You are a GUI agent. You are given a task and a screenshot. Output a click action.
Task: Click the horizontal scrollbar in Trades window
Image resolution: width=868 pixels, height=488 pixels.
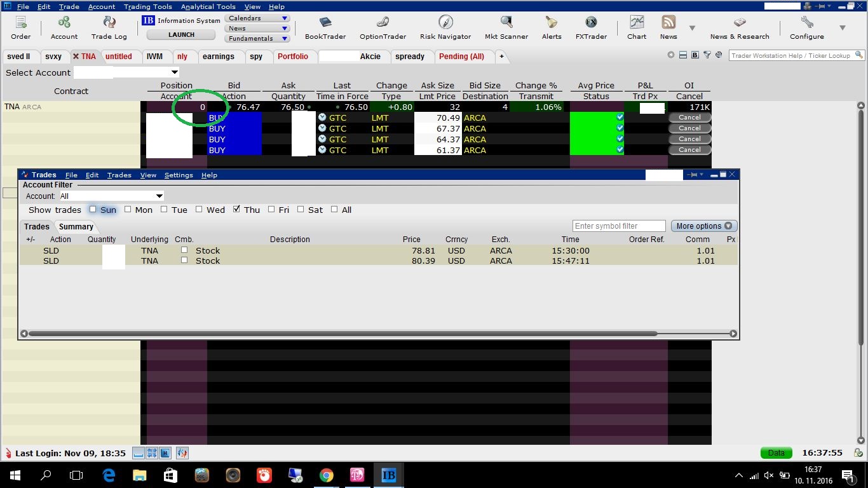[x=343, y=334]
